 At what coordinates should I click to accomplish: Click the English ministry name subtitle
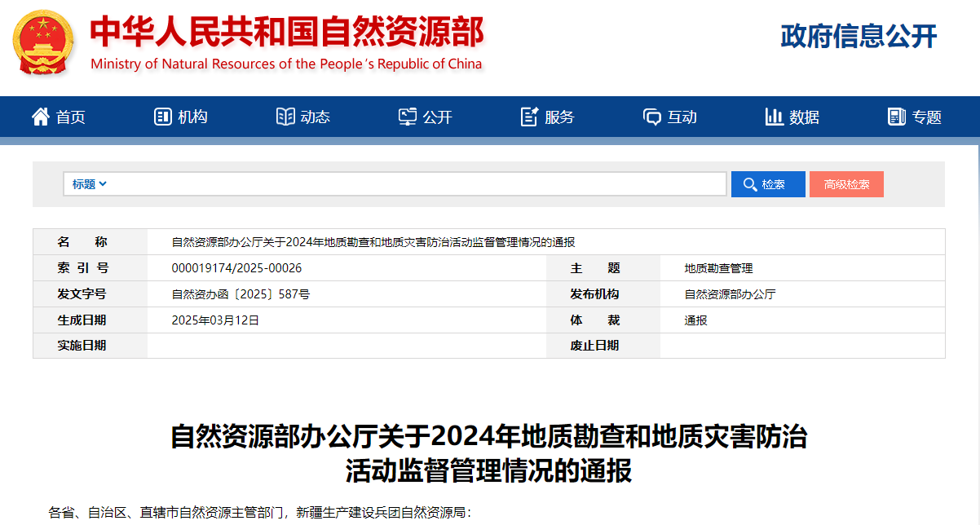click(x=286, y=64)
